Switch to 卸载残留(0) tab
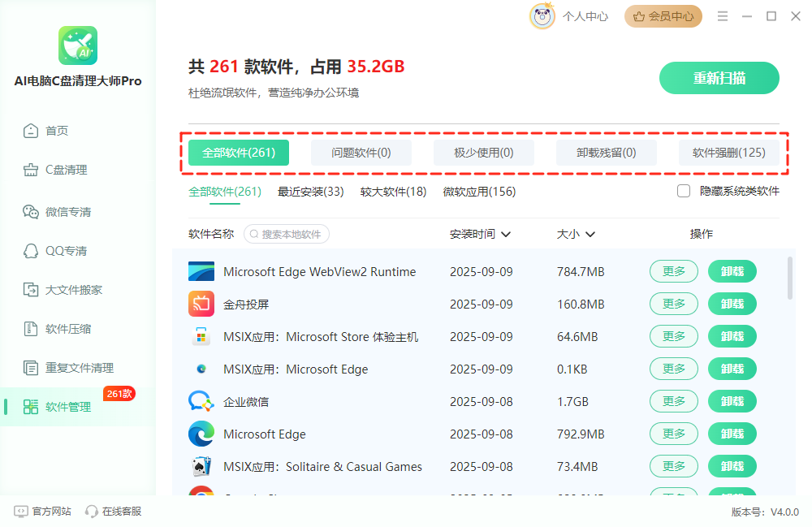This screenshot has height=527, width=812. click(x=607, y=153)
